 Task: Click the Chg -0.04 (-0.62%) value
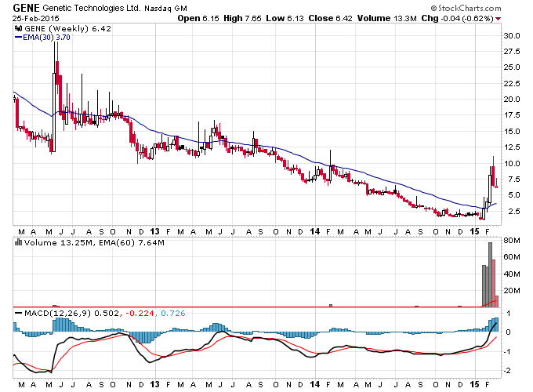[458, 18]
